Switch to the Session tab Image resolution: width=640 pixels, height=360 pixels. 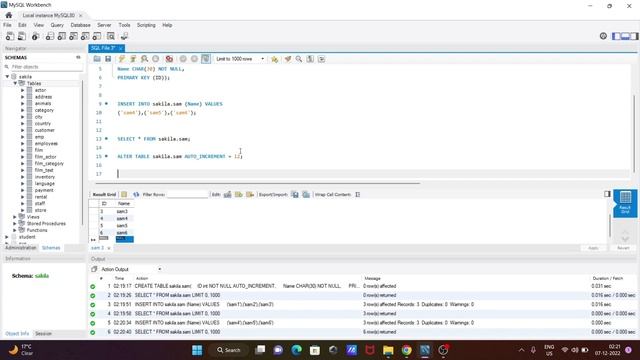coord(43,333)
